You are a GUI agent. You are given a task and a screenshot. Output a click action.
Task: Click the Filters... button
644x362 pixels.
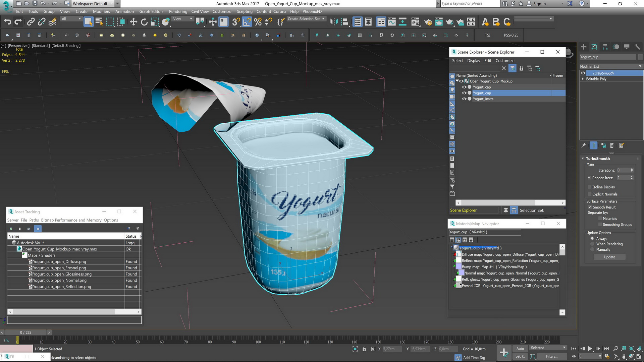pos(552,356)
